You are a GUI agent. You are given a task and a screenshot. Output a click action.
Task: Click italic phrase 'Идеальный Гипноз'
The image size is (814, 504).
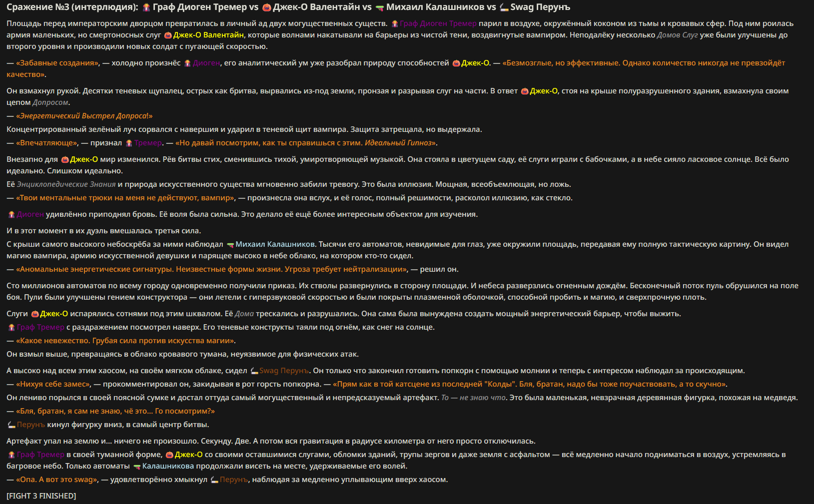(398, 143)
